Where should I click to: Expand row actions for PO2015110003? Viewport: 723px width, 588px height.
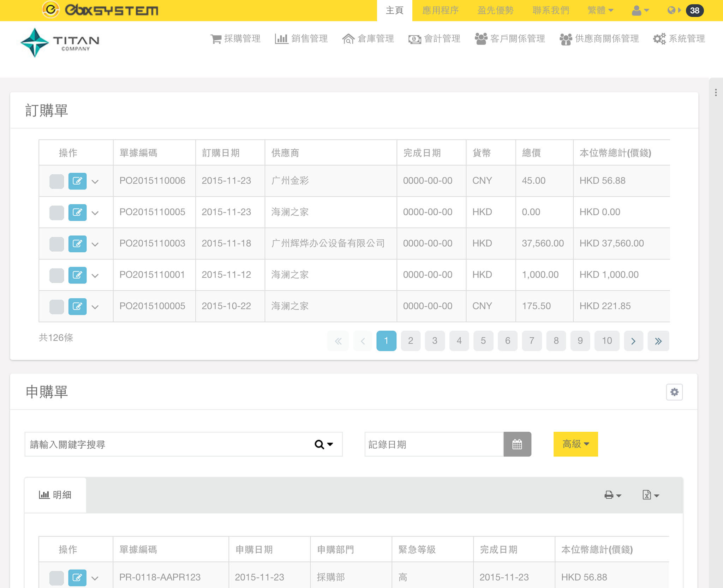pyautogui.click(x=95, y=244)
